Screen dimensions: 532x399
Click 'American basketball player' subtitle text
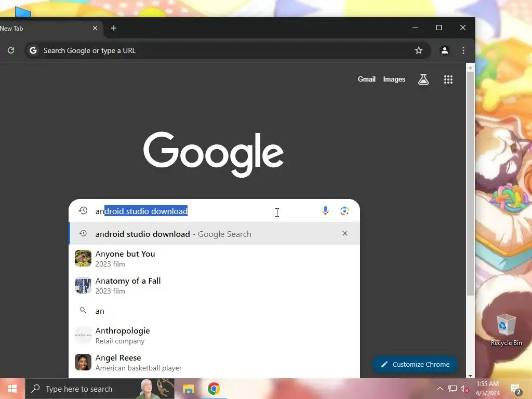[x=138, y=368]
